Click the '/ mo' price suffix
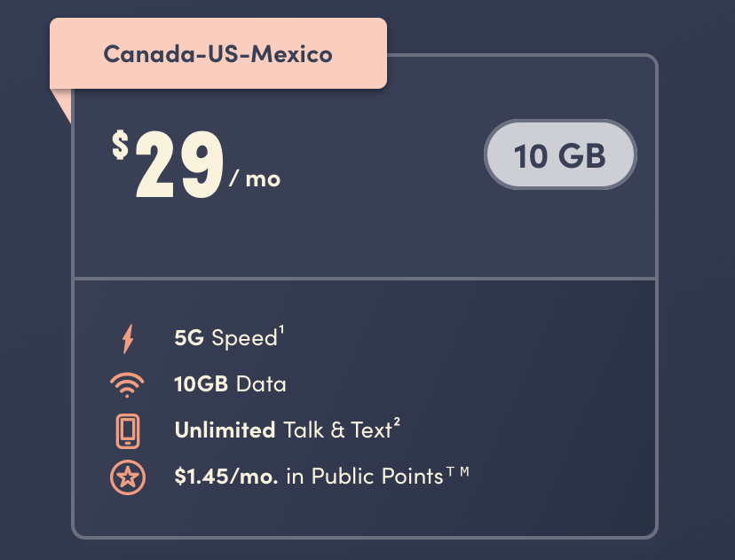Screen dimensions: 735x560 pyautogui.click(x=255, y=178)
